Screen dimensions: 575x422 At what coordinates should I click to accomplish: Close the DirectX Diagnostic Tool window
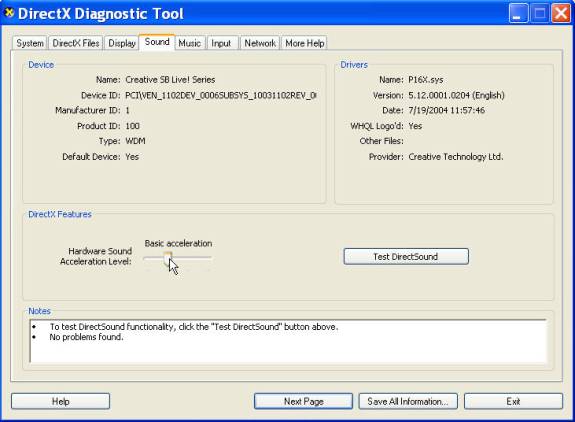click(x=561, y=14)
